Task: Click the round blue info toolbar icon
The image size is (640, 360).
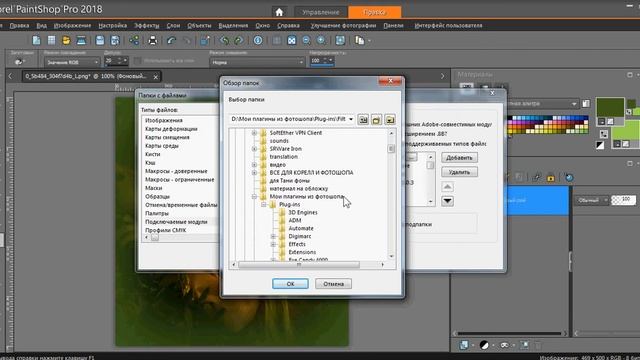Action: pos(258,40)
